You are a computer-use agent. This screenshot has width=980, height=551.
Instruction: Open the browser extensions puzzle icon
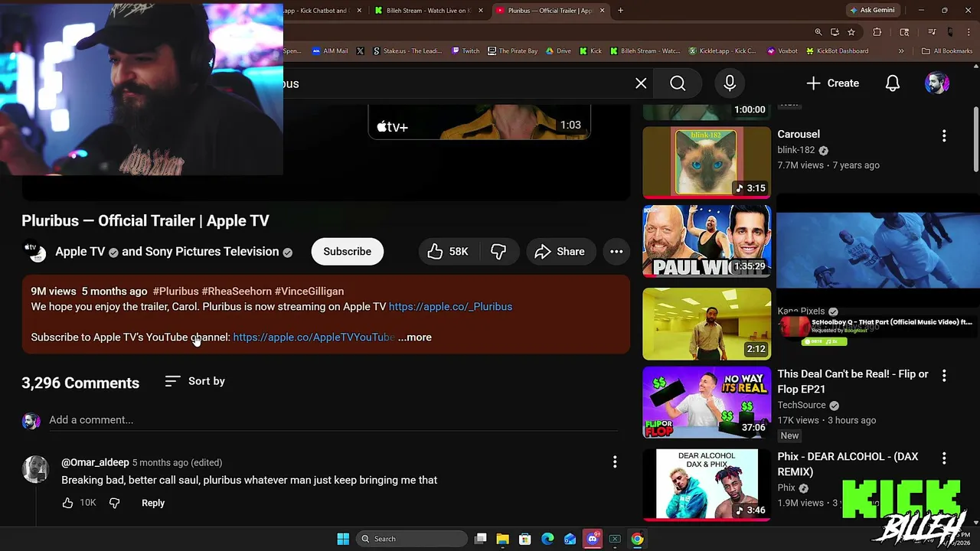click(877, 32)
